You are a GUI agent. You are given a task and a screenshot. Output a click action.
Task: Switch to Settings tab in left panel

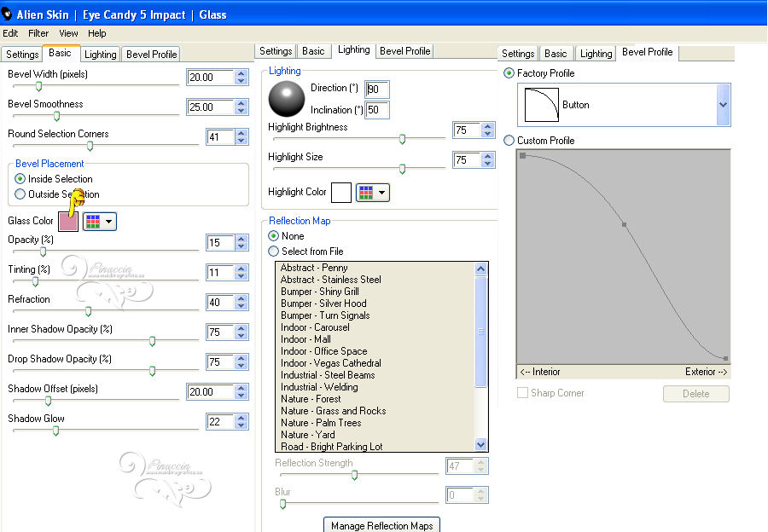pyautogui.click(x=22, y=55)
